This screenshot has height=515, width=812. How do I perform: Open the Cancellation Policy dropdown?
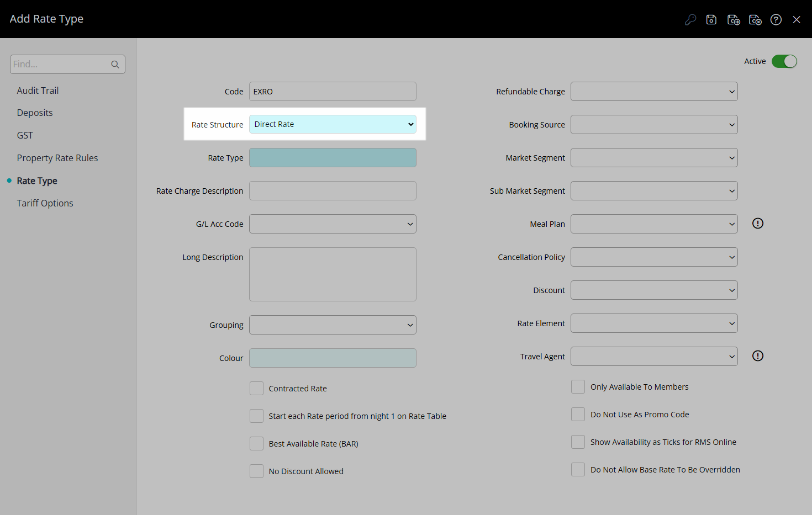pos(654,257)
